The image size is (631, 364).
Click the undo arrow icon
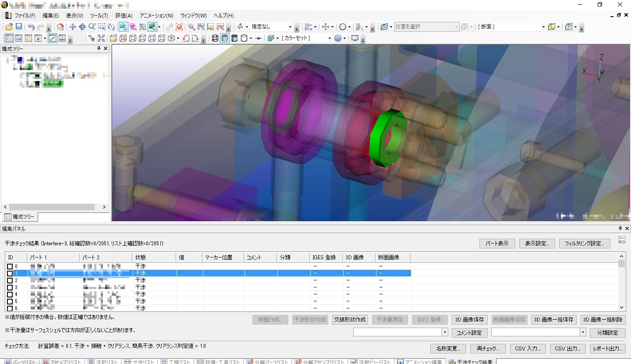31,27
